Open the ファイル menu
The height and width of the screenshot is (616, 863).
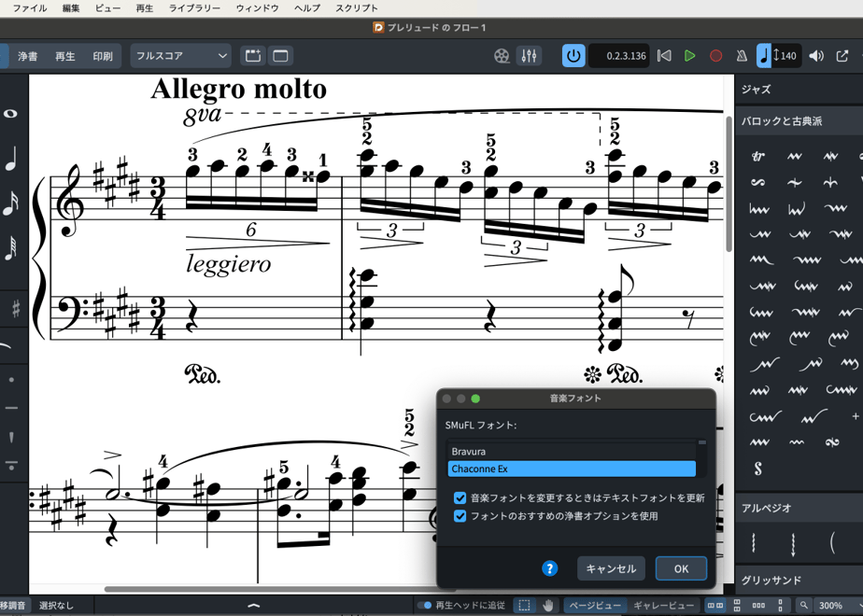click(30, 8)
